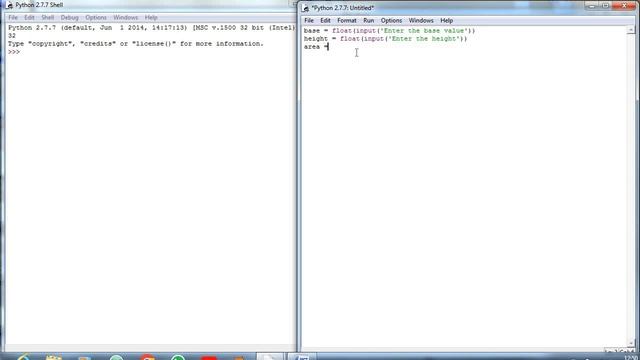Screen dimensions: 640x360
Task: Open Windows menu in Untitled editor window
Action: 421,20
